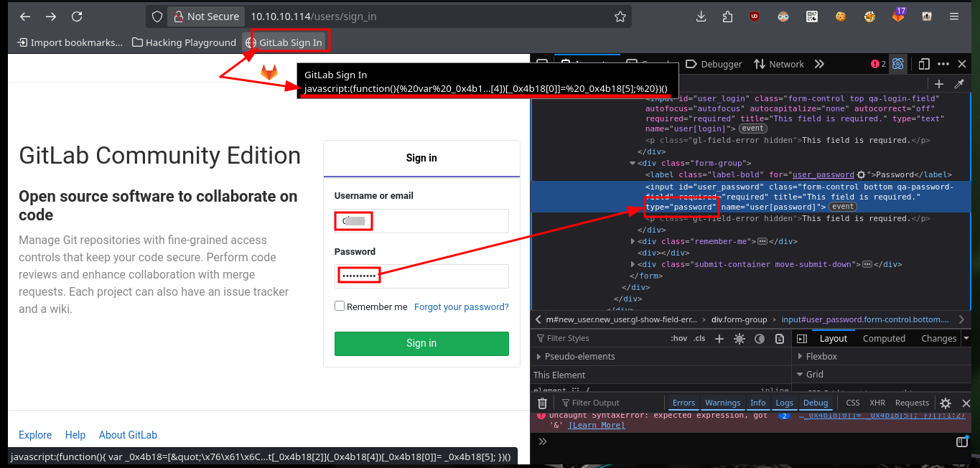Enable the XHR console filter
This screenshot has width=980, height=468.
pyautogui.click(x=877, y=403)
